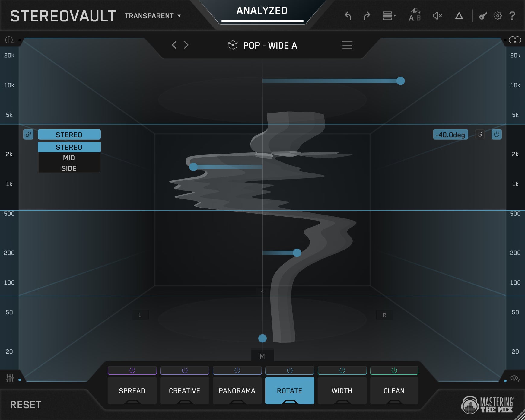Switch to the PANORAMA tab

[x=237, y=390]
